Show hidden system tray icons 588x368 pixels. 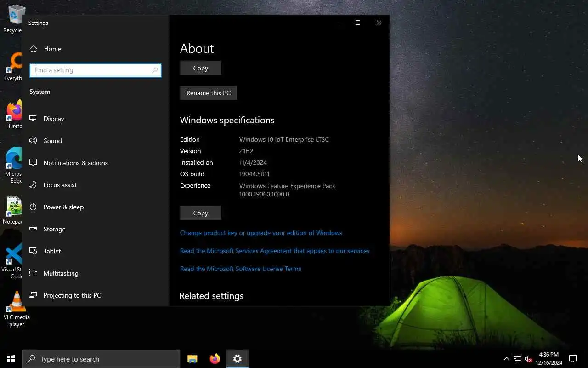coord(506,359)
